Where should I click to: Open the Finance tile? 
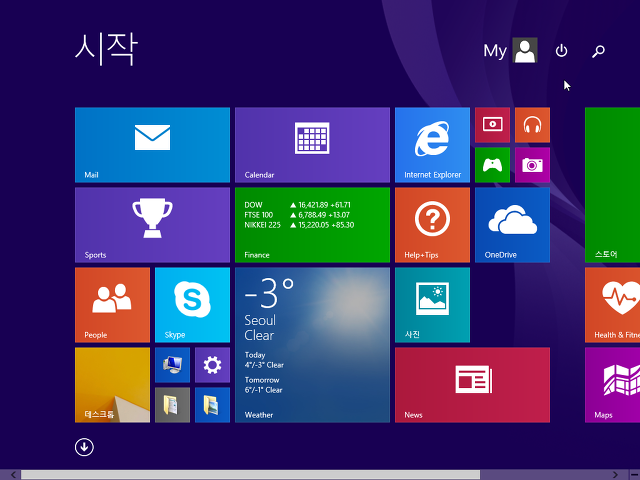(312, 225)
